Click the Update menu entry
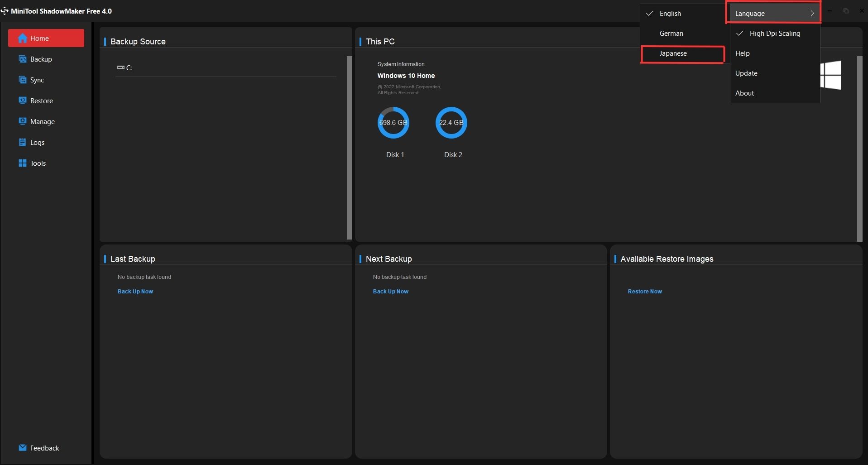The width and height of the screenshot is (868, 465). (746, 73)
